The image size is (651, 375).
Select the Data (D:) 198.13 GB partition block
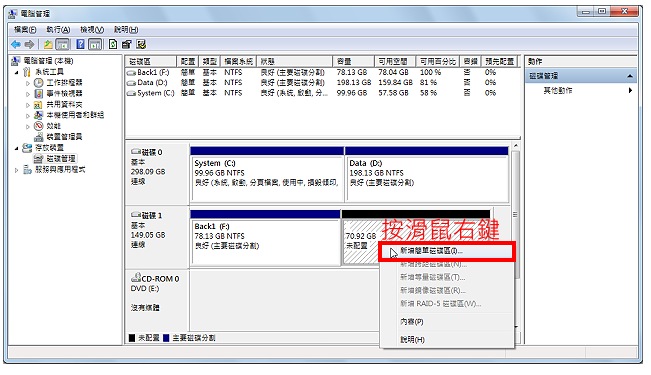click(427, 174)
